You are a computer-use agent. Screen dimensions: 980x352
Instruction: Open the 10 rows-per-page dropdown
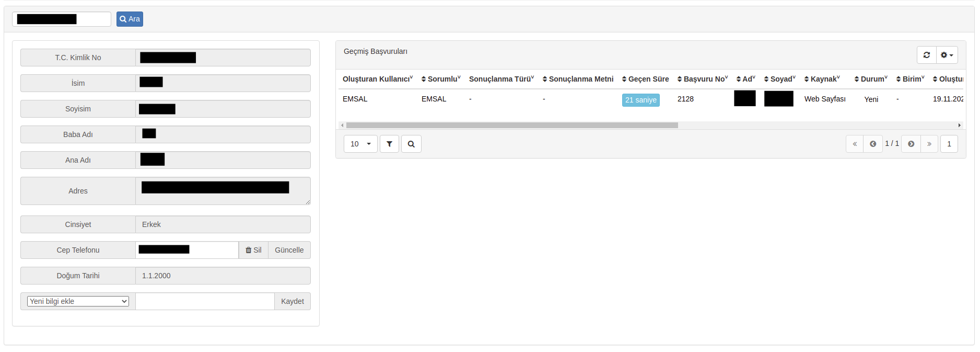[x=360, y=144]
